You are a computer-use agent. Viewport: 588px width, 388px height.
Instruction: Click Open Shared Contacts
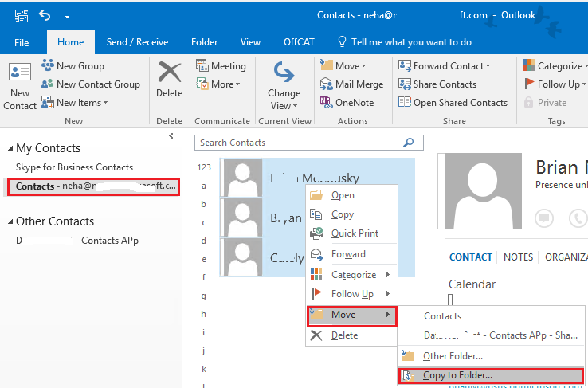pyautogui.click(x=453, y=103)
